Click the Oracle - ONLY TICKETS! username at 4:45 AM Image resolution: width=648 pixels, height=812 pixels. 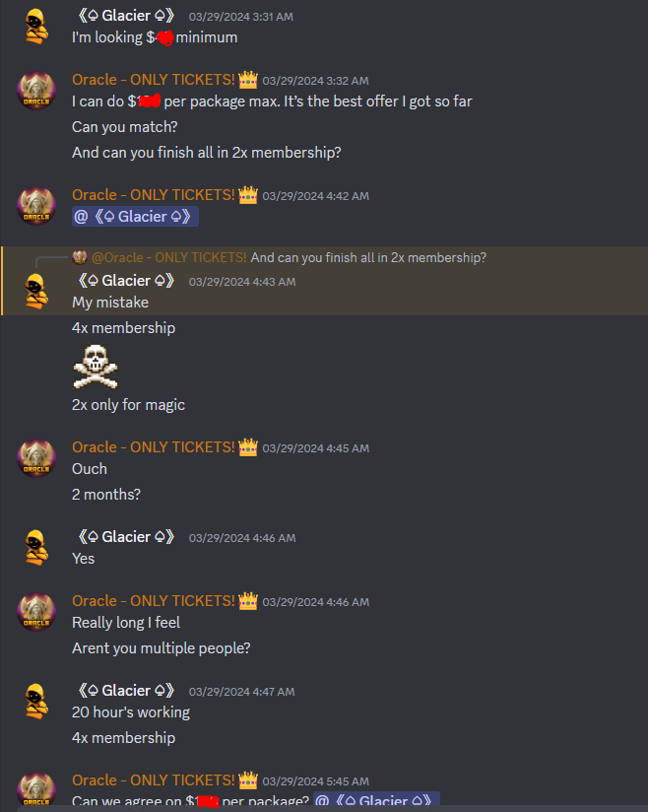point(154,447)
